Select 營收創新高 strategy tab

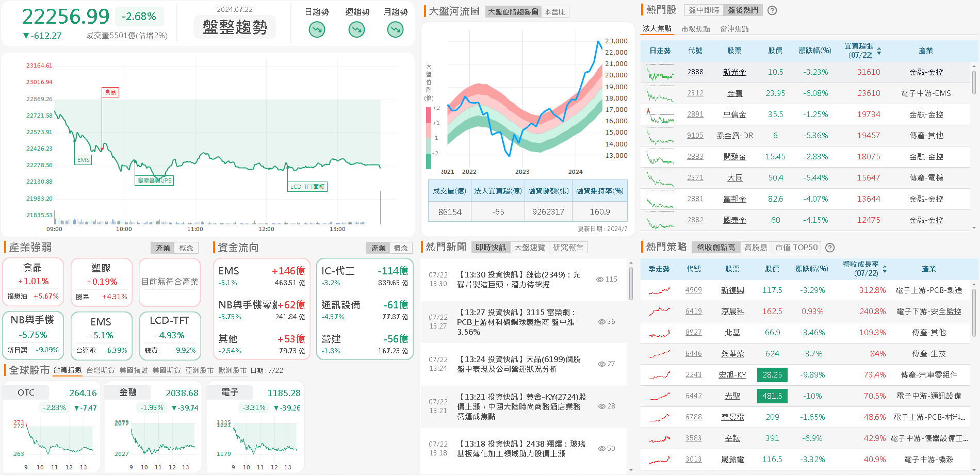pos(716,248)
